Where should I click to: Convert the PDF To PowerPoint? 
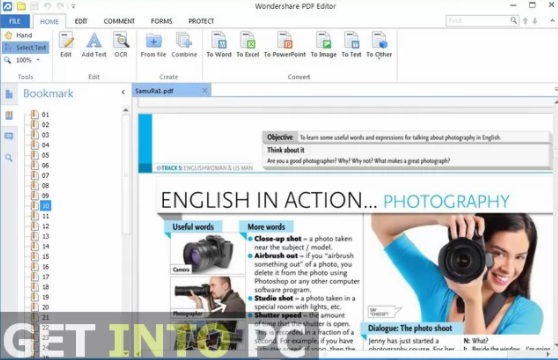285,44
